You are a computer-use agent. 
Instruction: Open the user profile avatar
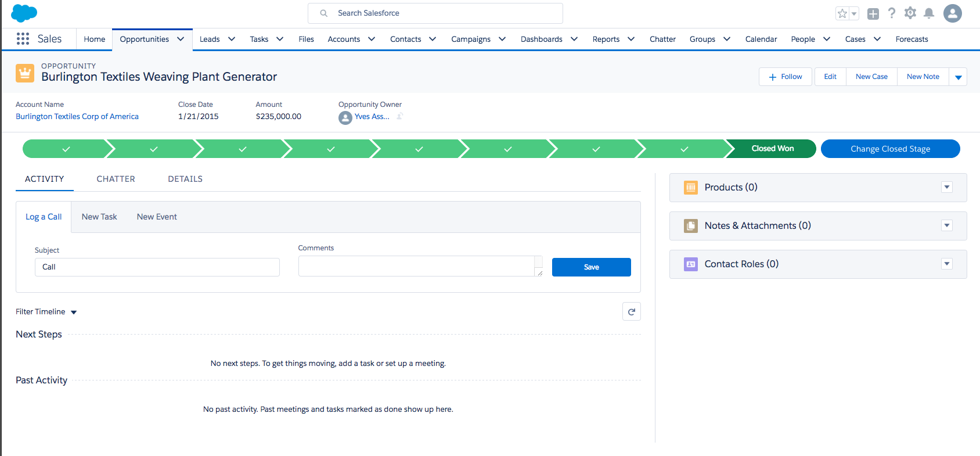click(x=952, y=13)
